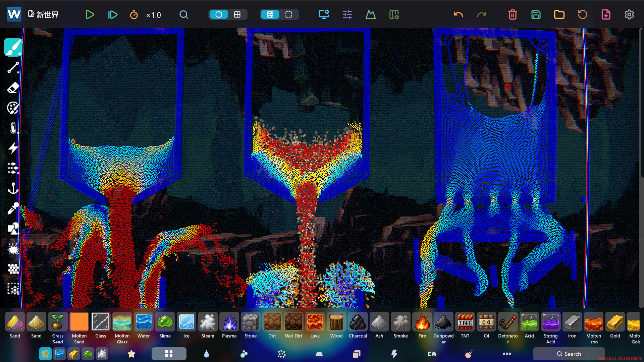Screen dimensions: 644x362
Task: Select the Line drawing tool
Action: click(13, 67)
